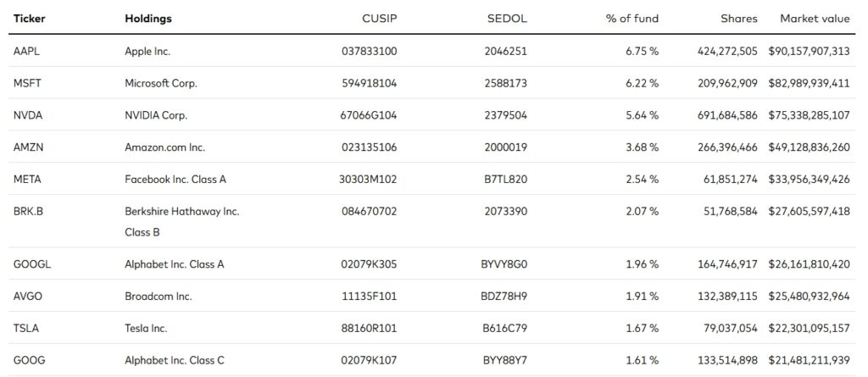This screenshot has width=868, height=377.
Task: Click the Amazon.com Inc. holding name
Action: click(165, 147)
